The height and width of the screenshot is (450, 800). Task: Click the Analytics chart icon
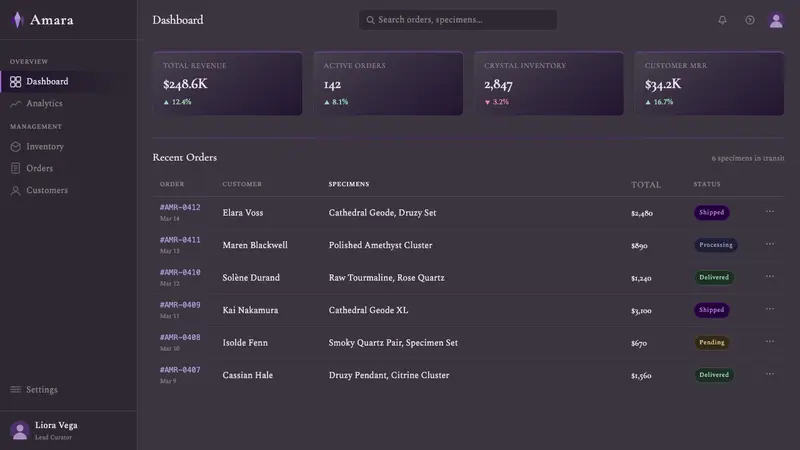15,104
